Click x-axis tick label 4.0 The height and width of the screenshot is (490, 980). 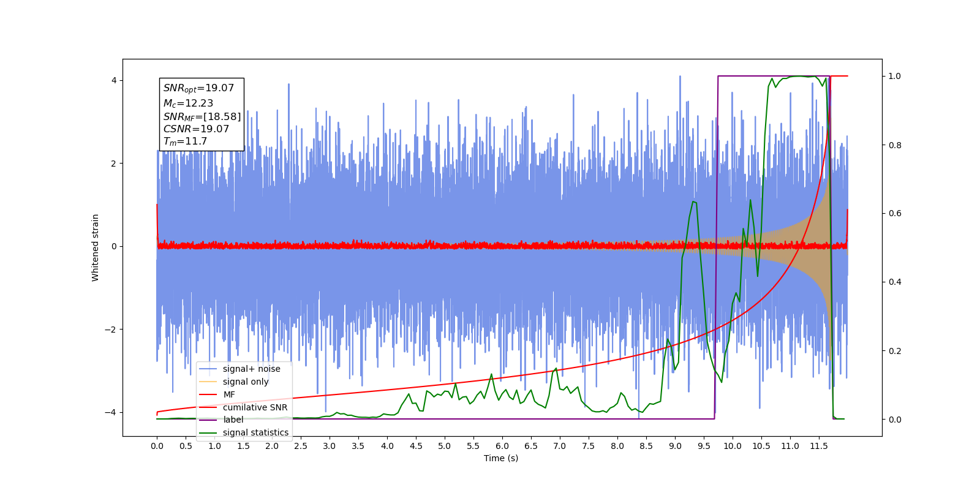387,446
